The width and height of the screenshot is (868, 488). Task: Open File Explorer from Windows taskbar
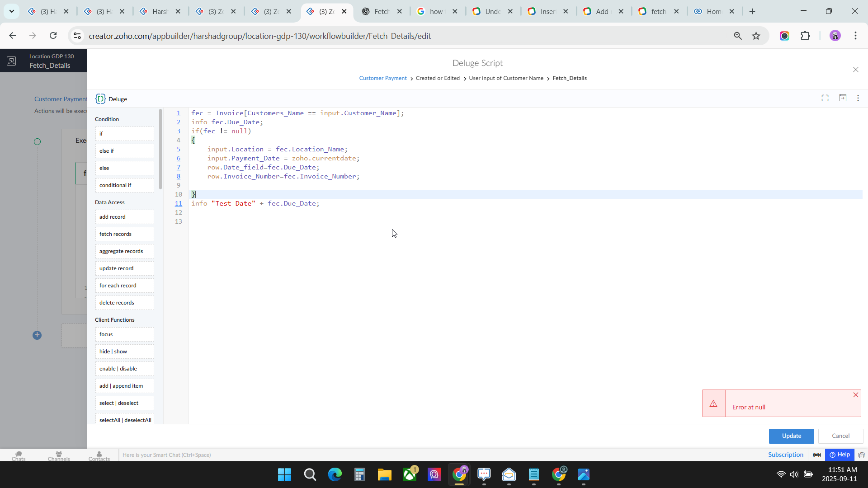[x=384, y=474]
